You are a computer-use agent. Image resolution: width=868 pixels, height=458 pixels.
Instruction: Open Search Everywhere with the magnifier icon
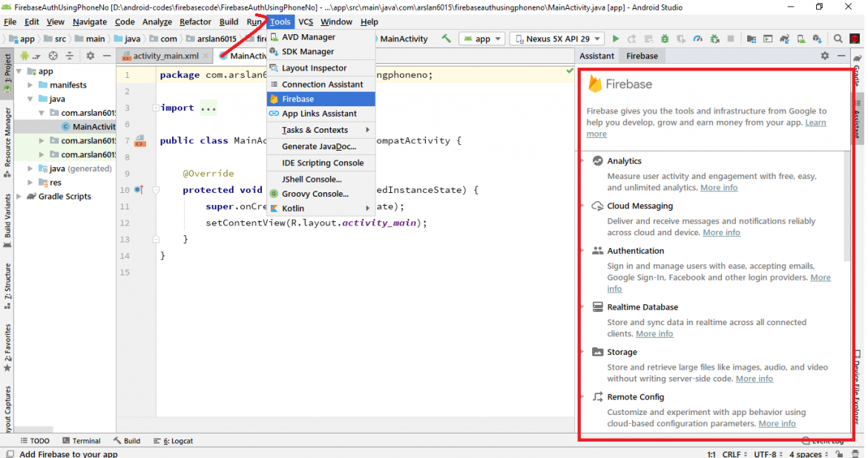point(838,38)
